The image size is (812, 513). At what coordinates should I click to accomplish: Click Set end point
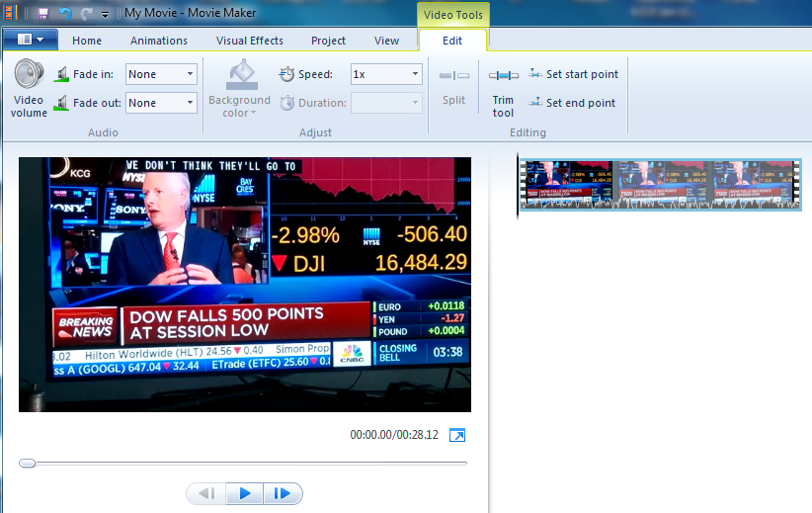(x=572, y=103)
